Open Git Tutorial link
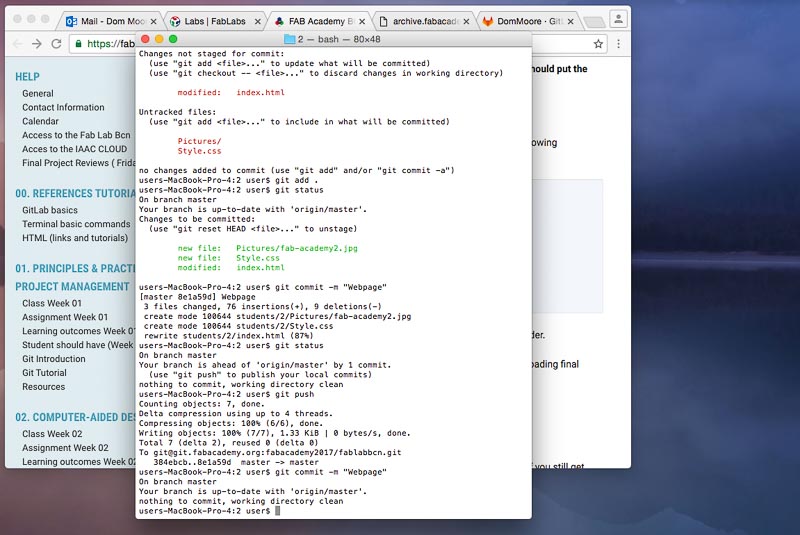 tap(44, 373)
